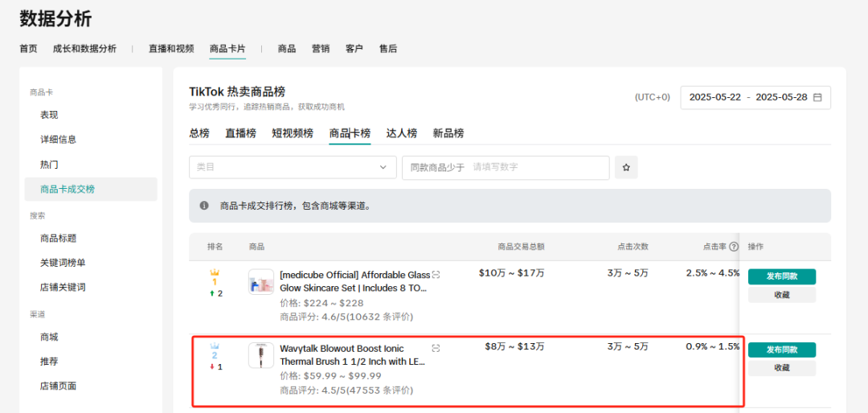868x413 pixels.
Task: Select 商品卡成交榜 in the sidebar
Action: [91, 190]
